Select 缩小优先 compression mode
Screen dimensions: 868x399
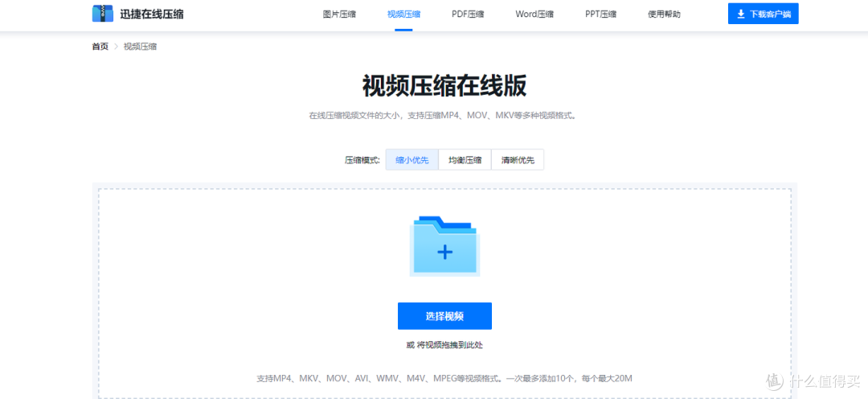click(411, 160)
